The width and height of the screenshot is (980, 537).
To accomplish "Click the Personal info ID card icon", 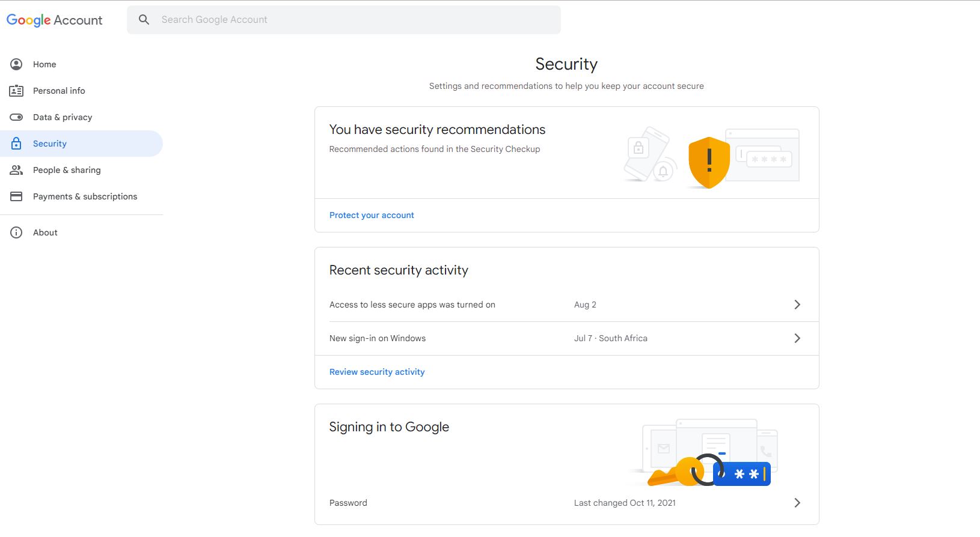I will [x=16, y=91].
